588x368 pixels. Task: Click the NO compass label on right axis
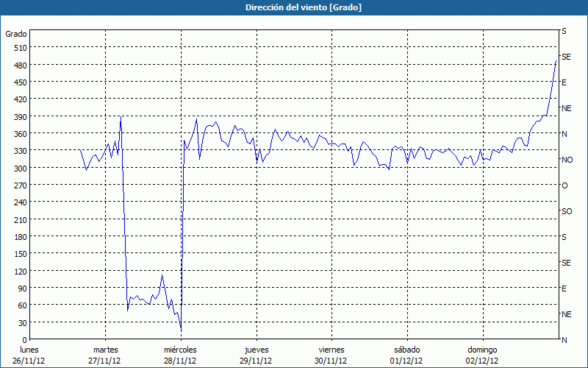click(x=567, y=160)
